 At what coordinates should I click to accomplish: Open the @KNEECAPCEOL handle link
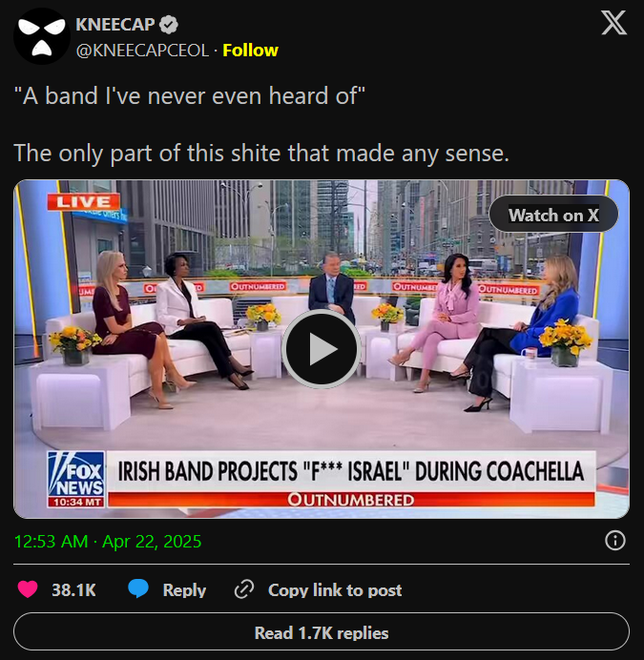(142, 51)
